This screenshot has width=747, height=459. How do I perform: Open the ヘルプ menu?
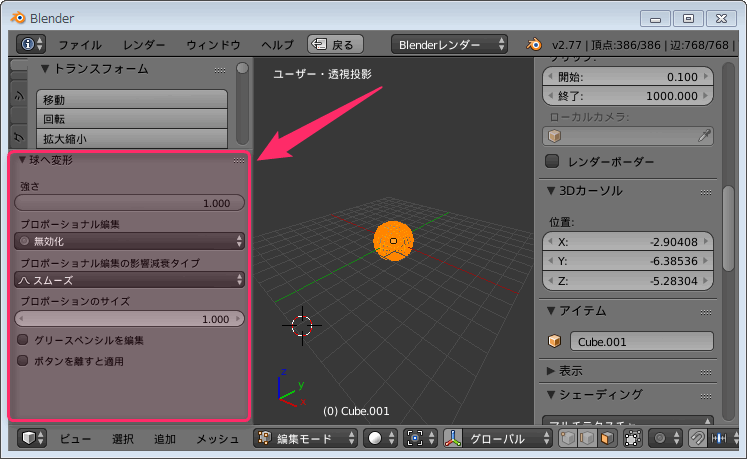pos(277,45)
